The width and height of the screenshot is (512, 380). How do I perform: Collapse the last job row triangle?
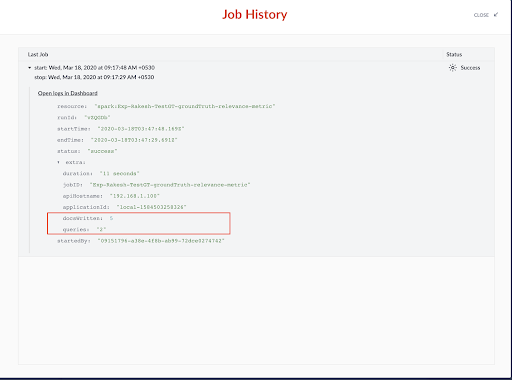(x=30, y=68)
